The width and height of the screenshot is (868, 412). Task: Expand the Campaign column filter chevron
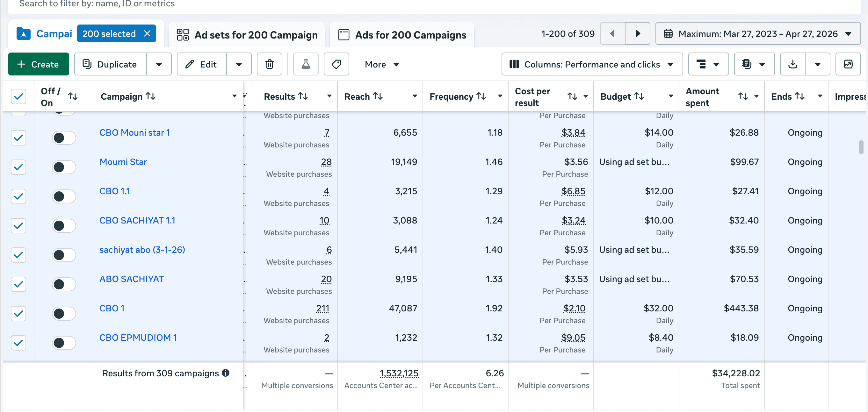coord(234,96)
